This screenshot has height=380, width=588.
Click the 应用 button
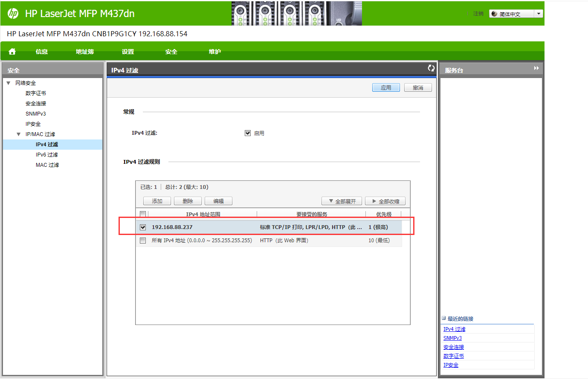pos(386,87)
